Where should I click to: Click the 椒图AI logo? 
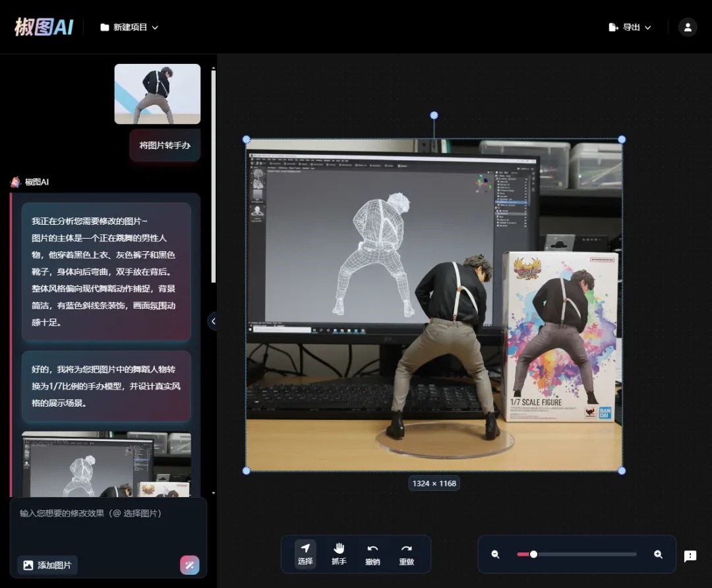(44, 27)
